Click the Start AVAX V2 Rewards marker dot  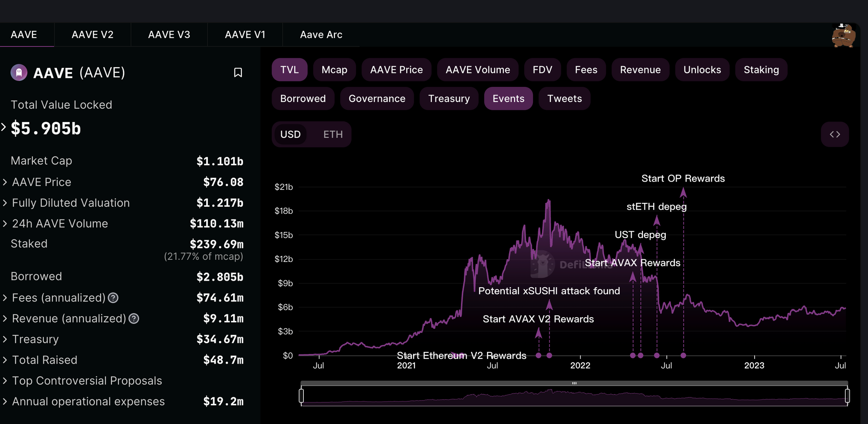tap(539, 355)
